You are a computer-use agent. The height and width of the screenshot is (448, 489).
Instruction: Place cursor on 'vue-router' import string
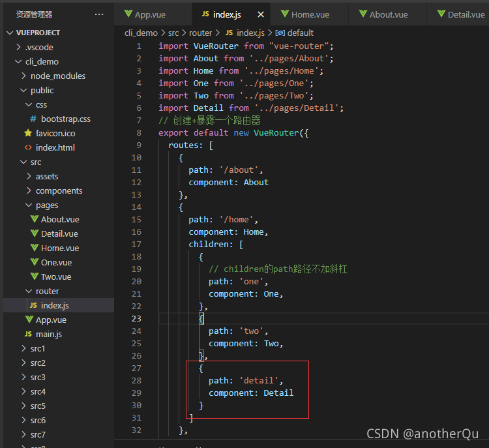[x=299, y=46]
